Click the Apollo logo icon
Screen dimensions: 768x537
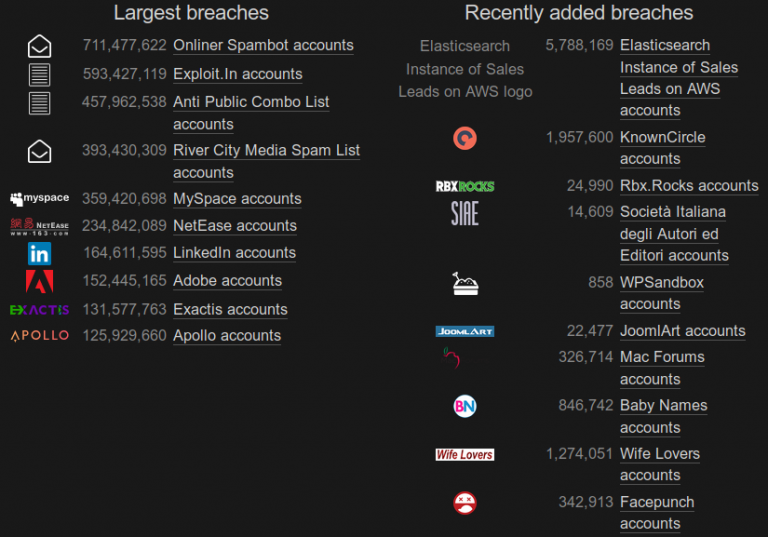[39, 336]
